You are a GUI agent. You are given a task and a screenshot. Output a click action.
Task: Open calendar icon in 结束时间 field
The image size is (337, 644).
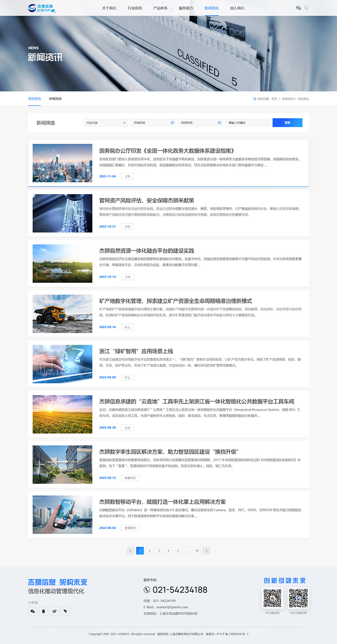coord(220,123)
